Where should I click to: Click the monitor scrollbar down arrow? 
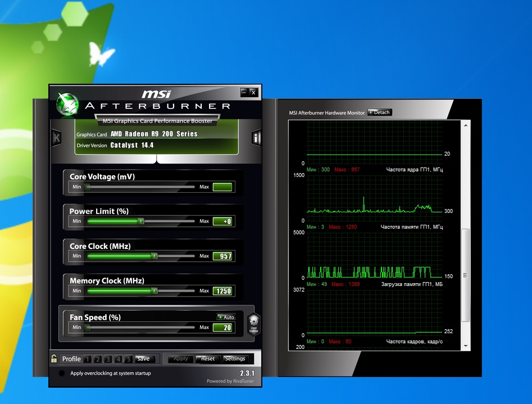click(466, 346)
